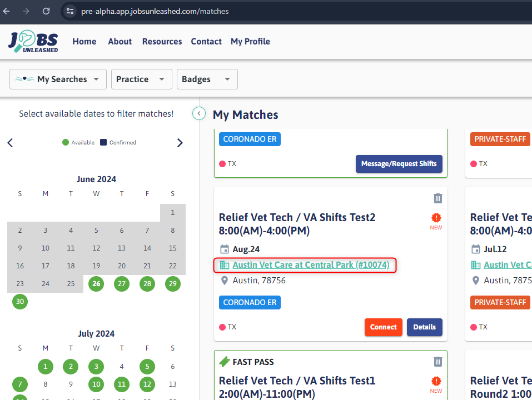Image resolution: width=532 pixels, height=400 pixels.
Task: Open the Badges dropdown
Action: point(207,79)
